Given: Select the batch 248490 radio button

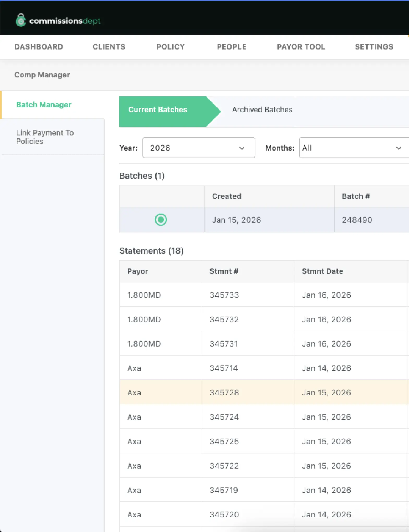Looking at the screenshot, I should pyautogui.click(x=161, y=220).
